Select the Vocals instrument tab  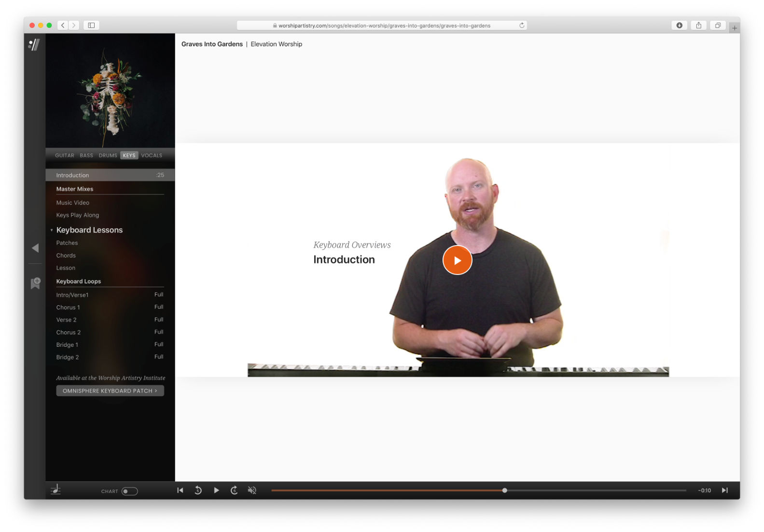152,155
